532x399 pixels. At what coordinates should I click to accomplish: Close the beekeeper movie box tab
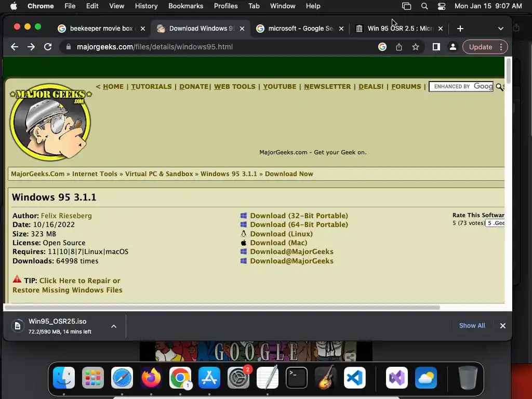pos(143,29)
